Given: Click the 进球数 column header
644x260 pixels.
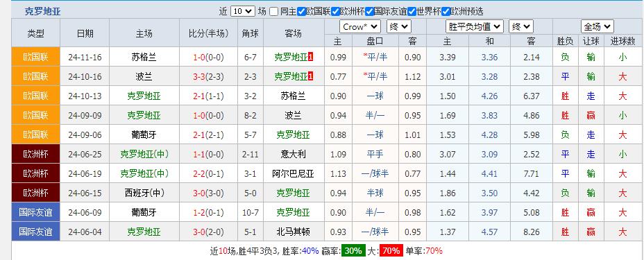Looking at the screenshot, I should 622,41.
